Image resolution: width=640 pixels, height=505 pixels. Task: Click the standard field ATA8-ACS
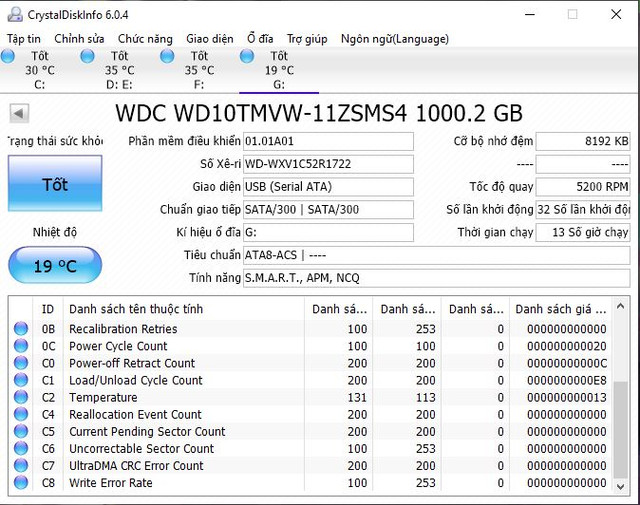(x=436, y=255)
